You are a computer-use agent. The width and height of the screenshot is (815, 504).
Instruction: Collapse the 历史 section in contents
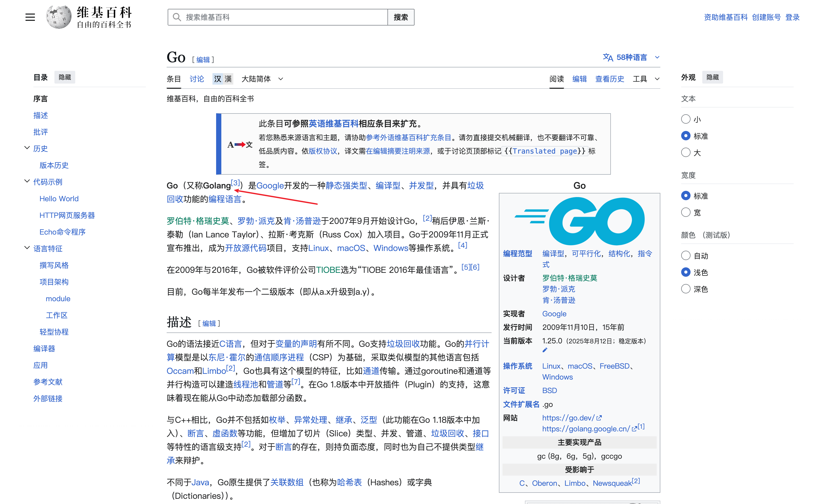(x=27, y=148)
